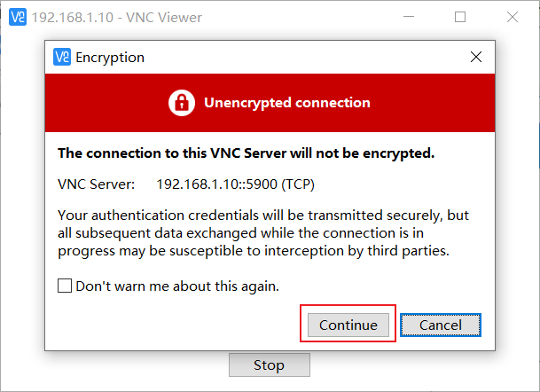Image resolution: width=540 pixels, height=392 pixels.
Task: Click the "Don't warn me about this again." label
Action: pyautogui.click(x=177, y=286)
